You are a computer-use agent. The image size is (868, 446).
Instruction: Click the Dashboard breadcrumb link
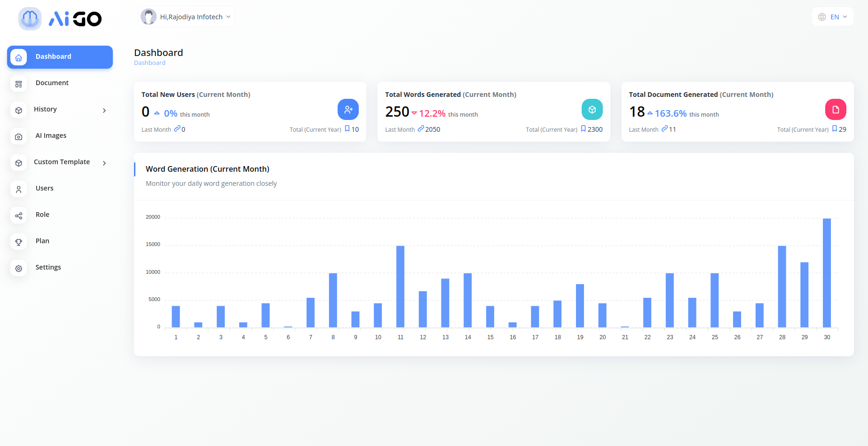(150, 63)
